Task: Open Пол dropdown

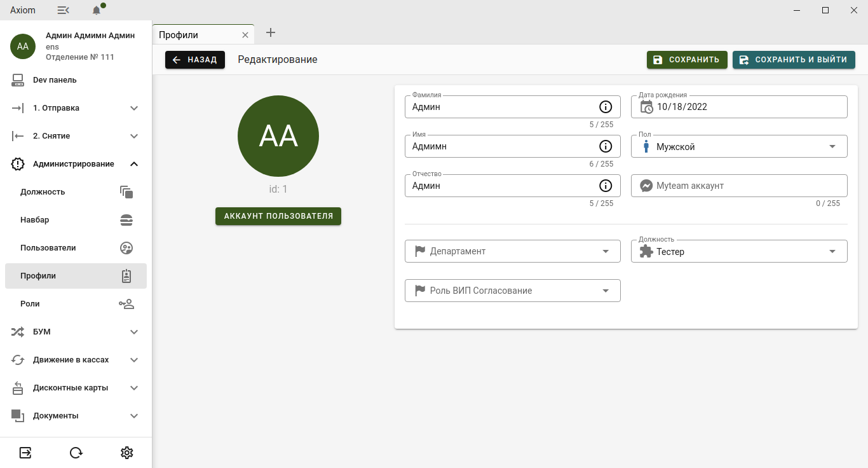Action: click(739, 146)
